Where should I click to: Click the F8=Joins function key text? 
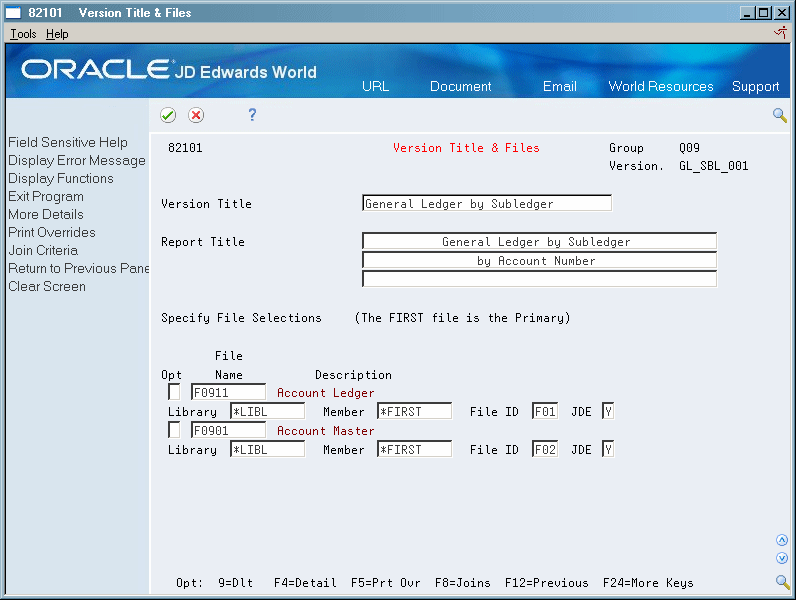click(462, 583)
